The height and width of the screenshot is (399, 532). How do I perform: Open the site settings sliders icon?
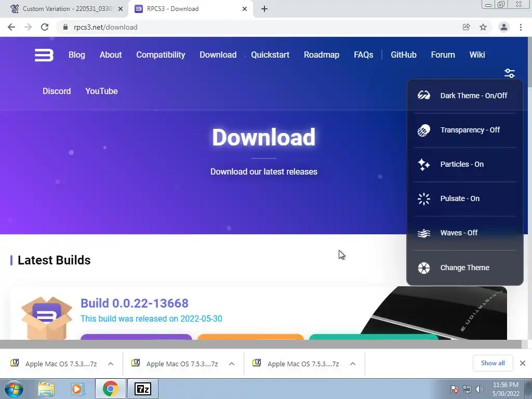(509, 73)
